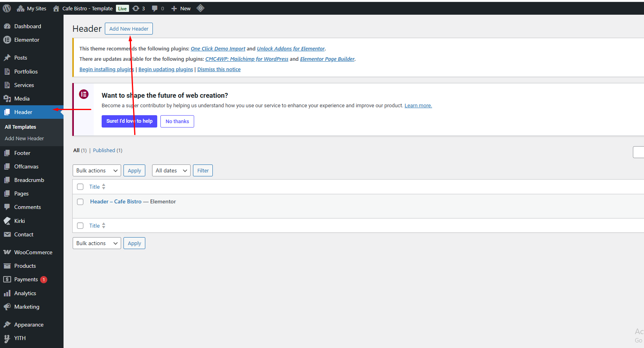Open Header – Cafe Bistro template
This screenshot has height=348, width=644.
click(x=116, y=201)
